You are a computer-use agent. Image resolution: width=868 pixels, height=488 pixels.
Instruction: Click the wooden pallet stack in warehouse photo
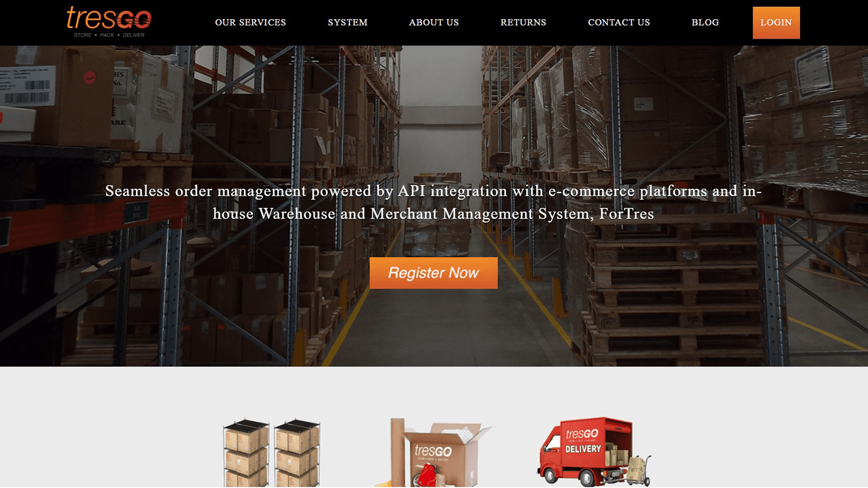pos(674,292)
